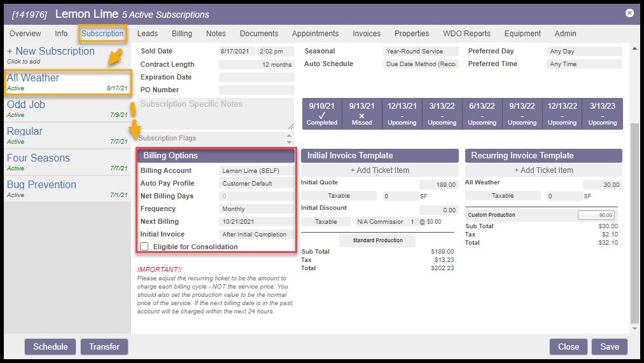Screen dimensions: 644x363
Task: Open the Frequency dropdown set to Monthly
Action: [x=256, y=209]
